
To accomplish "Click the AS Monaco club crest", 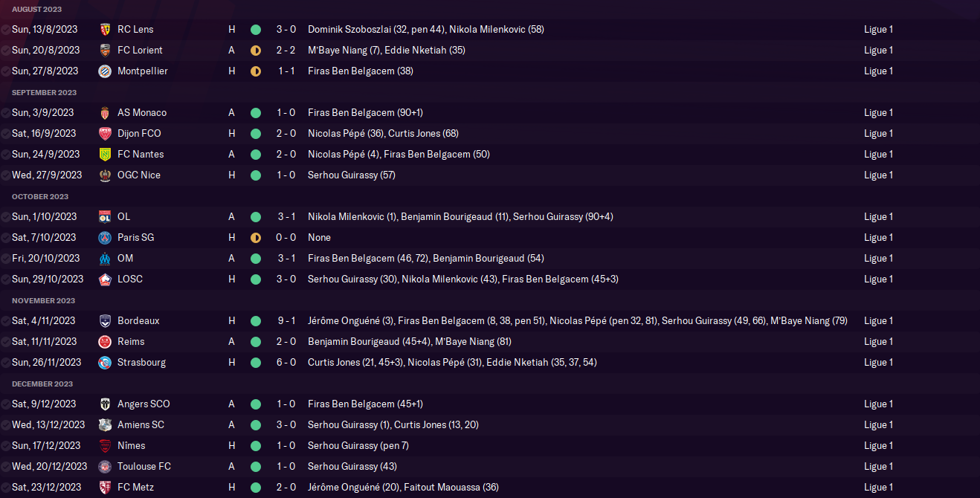I will pyautogui.click(x=105, y=113).
